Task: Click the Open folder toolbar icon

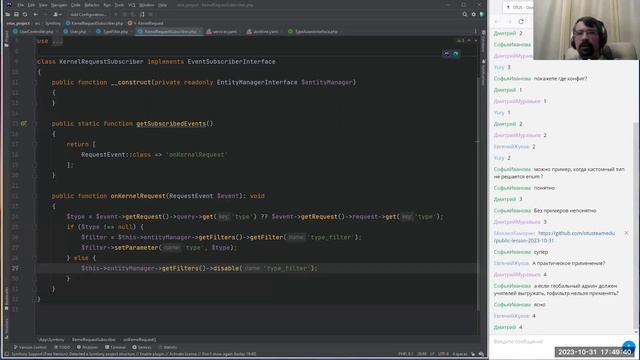Action: [7, 14]
